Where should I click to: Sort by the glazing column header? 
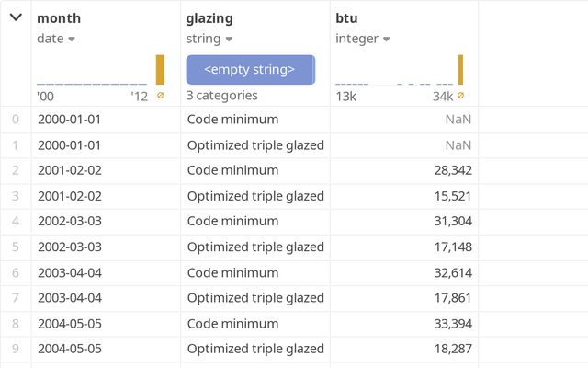[x=209, y=17]
